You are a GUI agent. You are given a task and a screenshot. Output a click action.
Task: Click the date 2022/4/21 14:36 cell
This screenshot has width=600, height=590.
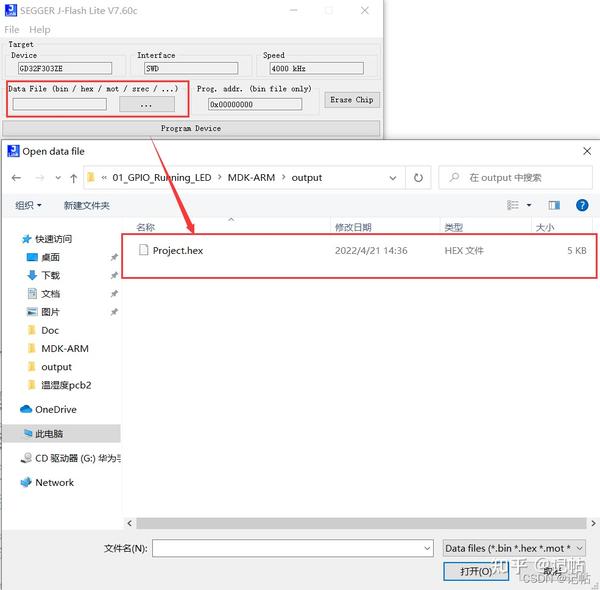point(371,251)
